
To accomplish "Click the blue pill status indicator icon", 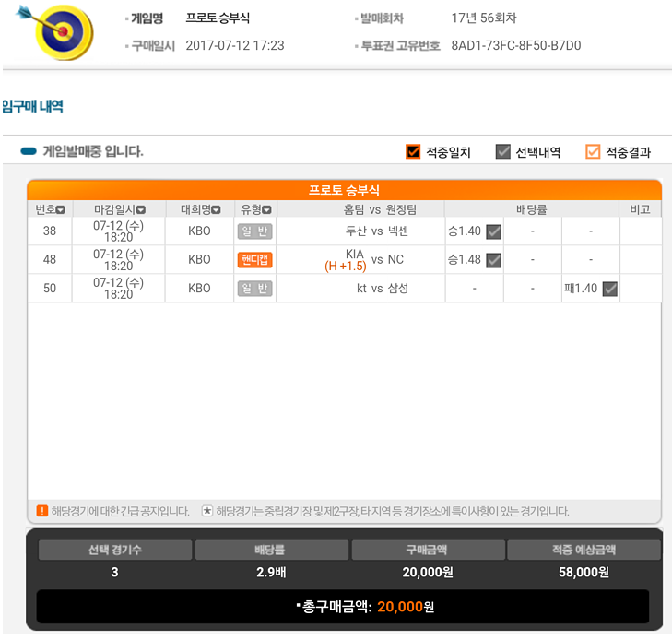I will [x=29, y=151].
